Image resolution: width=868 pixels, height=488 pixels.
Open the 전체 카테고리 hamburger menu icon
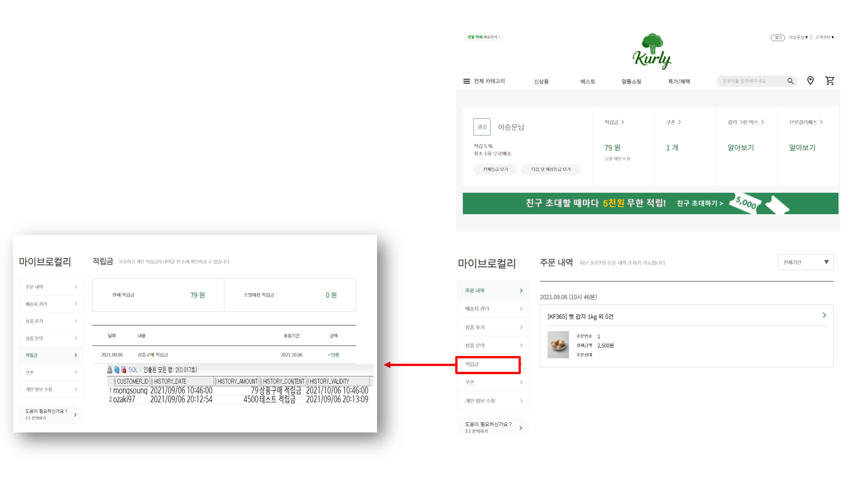[467, 81]
